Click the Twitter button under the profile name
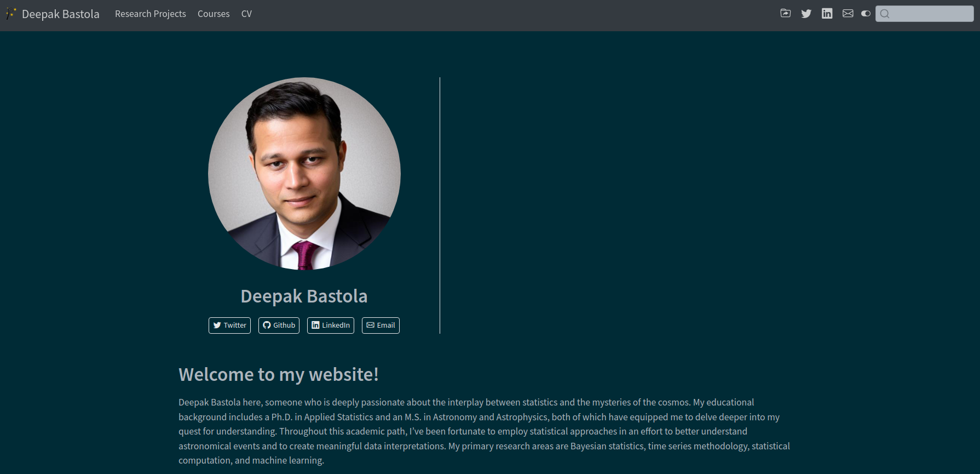This screenshot has height=474, width=980. click(229, 325)
